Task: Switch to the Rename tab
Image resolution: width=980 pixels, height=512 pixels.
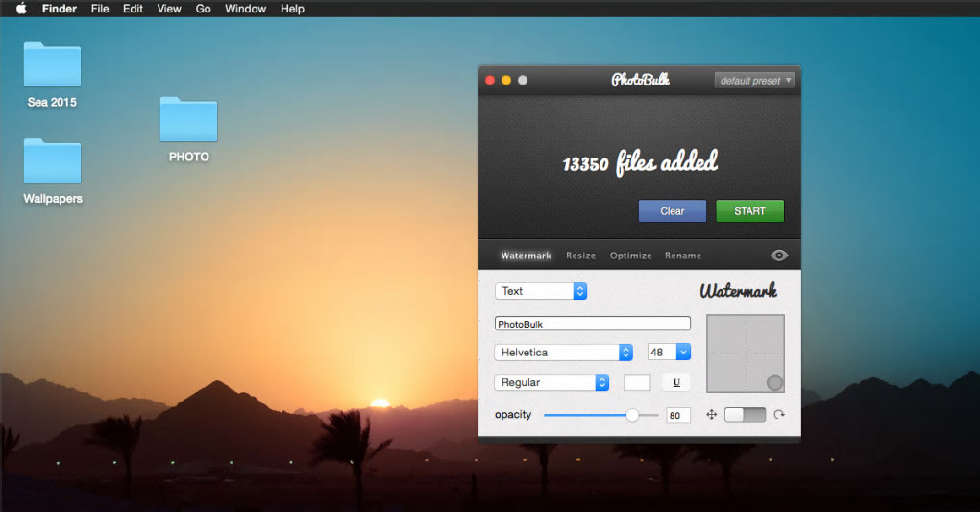Action: pos(683,256)
